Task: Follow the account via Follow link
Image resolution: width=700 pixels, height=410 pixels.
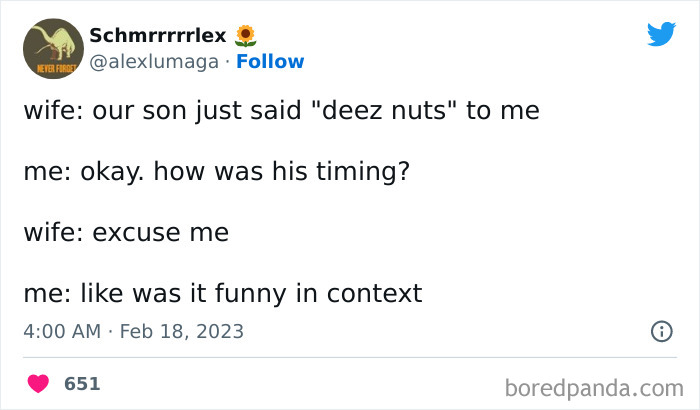Action: (270, 62)
